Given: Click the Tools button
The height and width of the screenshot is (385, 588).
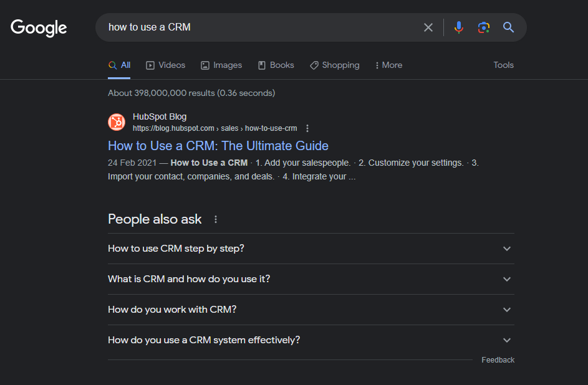Looking at the screenshot, I should pos(503,65).
